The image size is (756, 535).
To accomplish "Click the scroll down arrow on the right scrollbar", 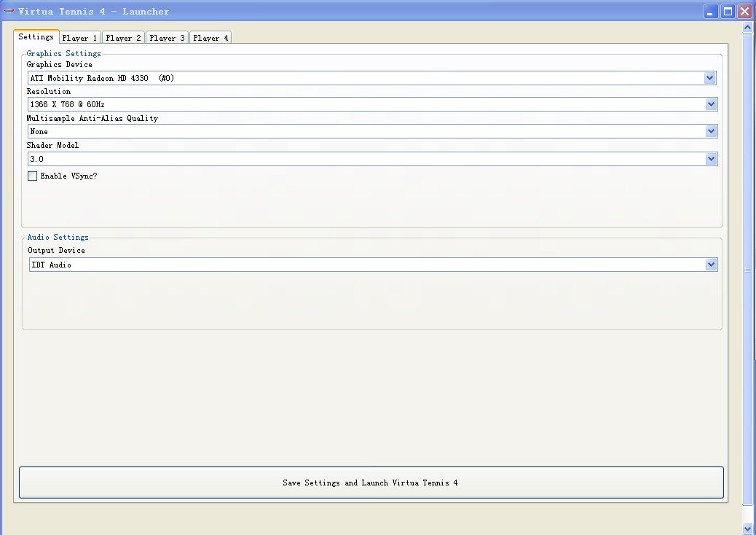I will tap(747, 528).
